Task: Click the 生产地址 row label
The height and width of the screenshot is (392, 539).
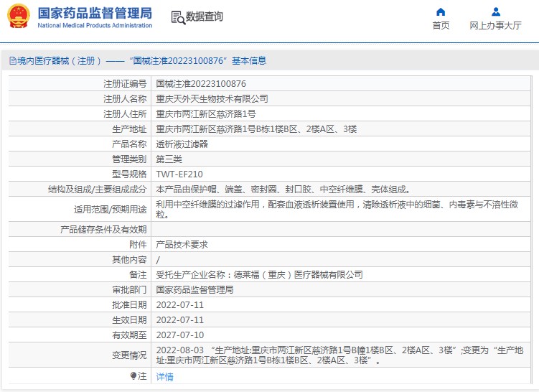Action: tap(129, 129)
